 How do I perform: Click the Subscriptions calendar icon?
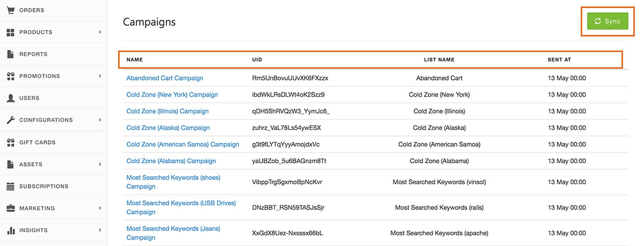click(x=10, y=186)
